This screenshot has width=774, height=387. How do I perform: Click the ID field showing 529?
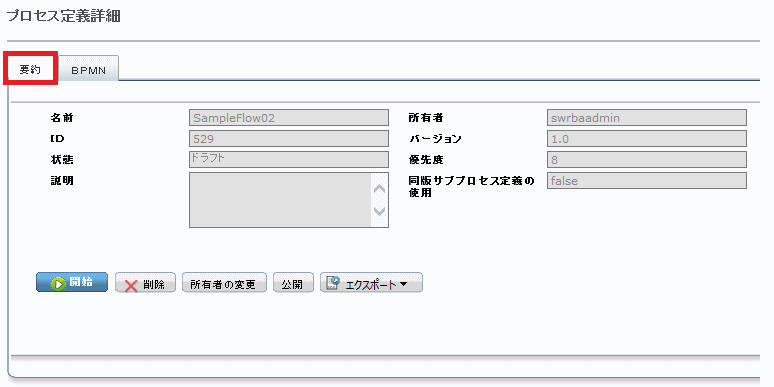click(289, 139)
